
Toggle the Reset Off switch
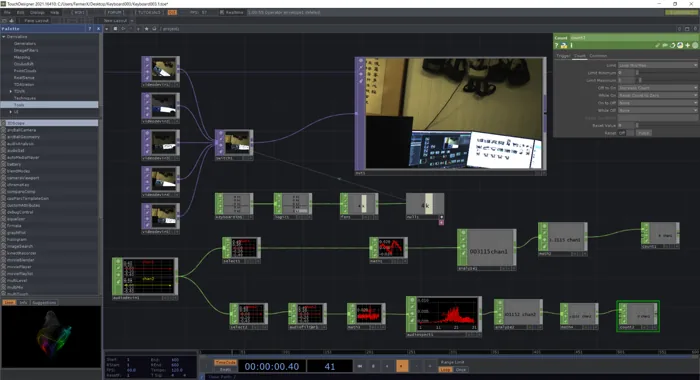coord(625,133)
